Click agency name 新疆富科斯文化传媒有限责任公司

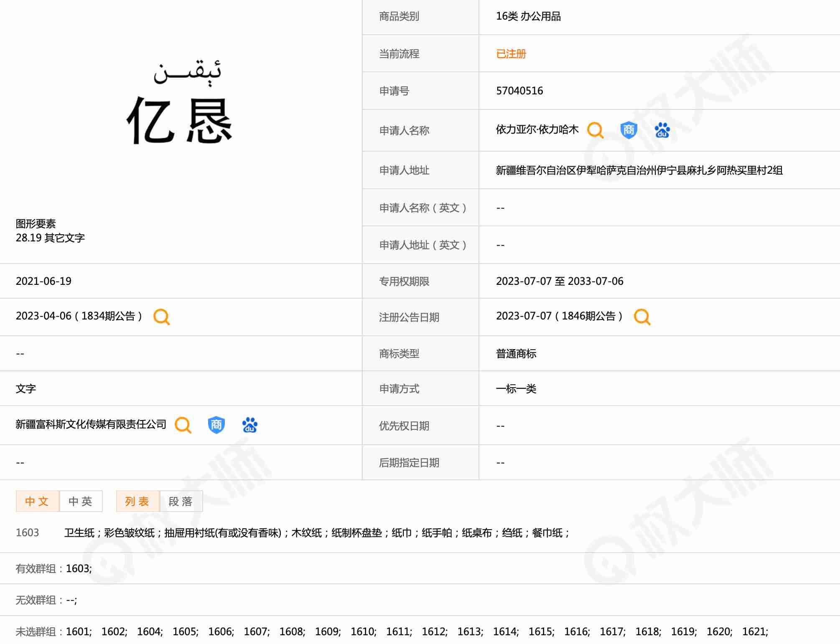[x=91, y=425]
